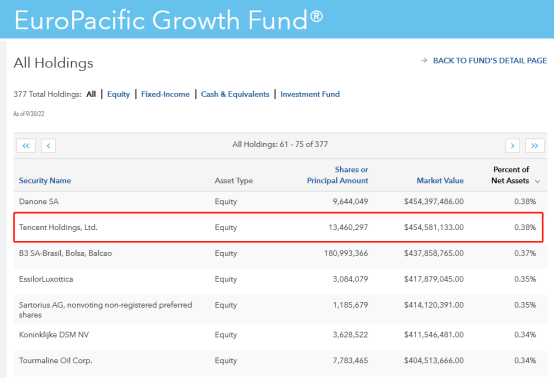
Task: Select the All holdings filter
Action: click(91, 94)
